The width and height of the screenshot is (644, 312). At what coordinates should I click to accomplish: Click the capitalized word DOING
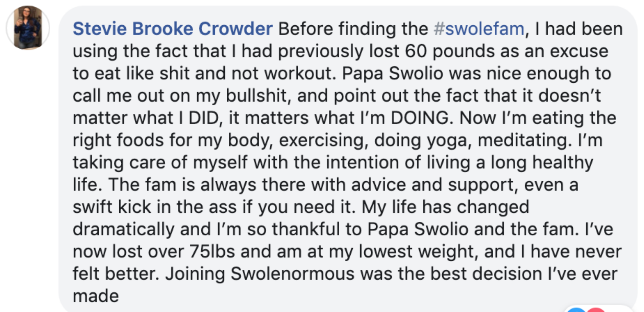click(420, 118)
